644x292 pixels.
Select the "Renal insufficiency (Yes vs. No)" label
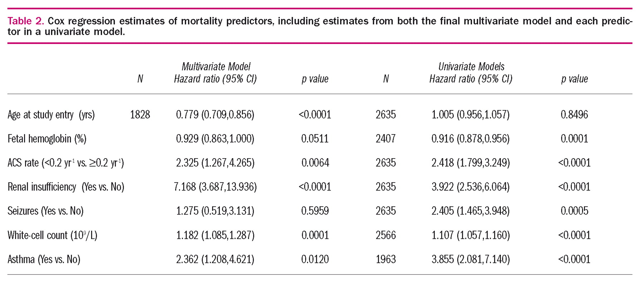tap(66, 187)
